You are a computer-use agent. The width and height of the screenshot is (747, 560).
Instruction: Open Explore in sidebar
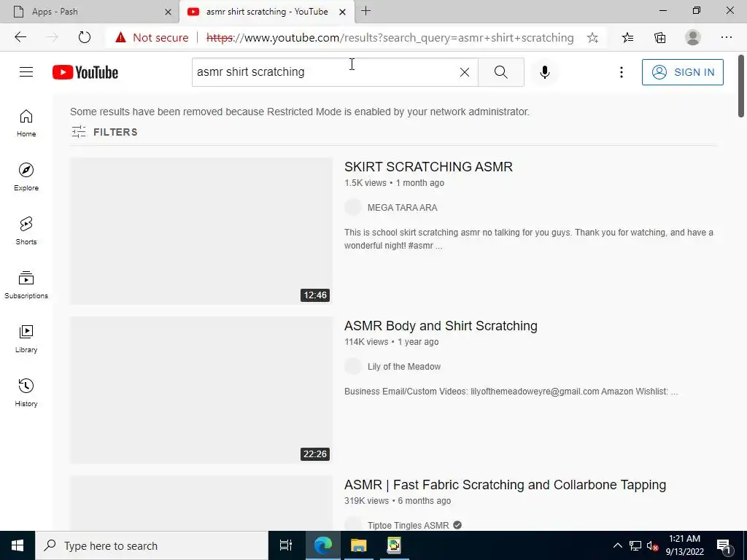point(26,176)
